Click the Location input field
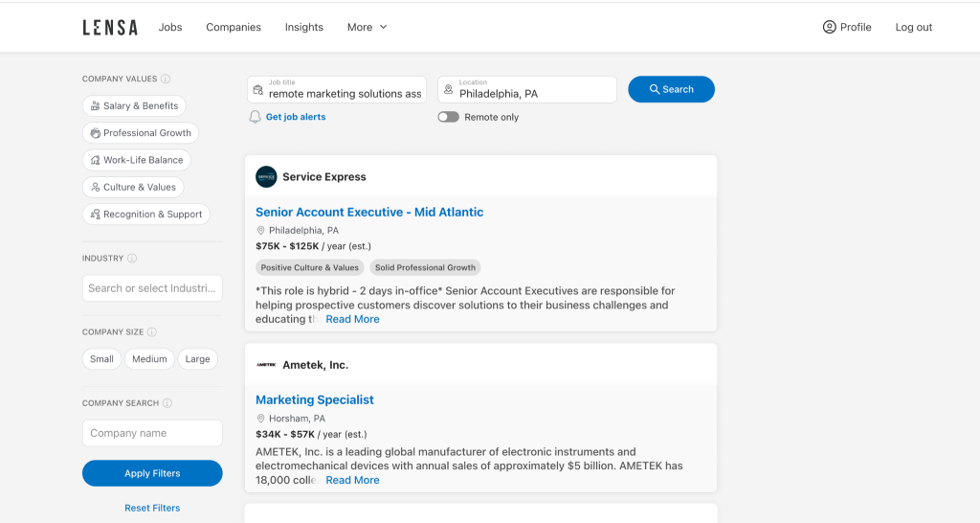The width and height of the screenshot is (980, 523). [527, 89]
